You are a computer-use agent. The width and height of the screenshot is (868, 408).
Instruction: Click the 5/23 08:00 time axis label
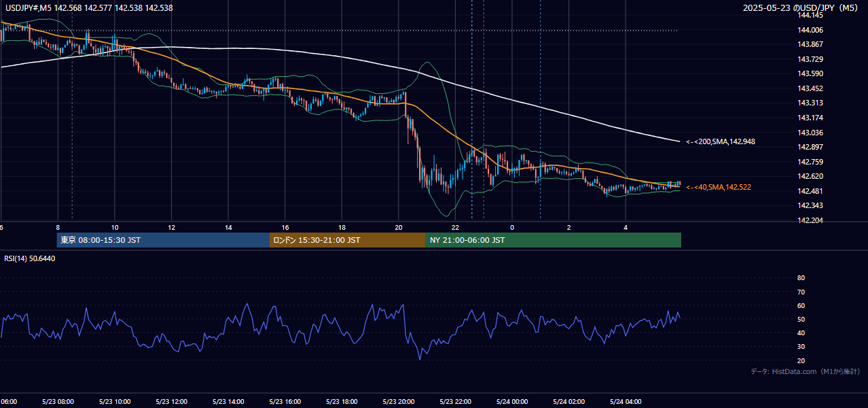[x=57, y=402]
